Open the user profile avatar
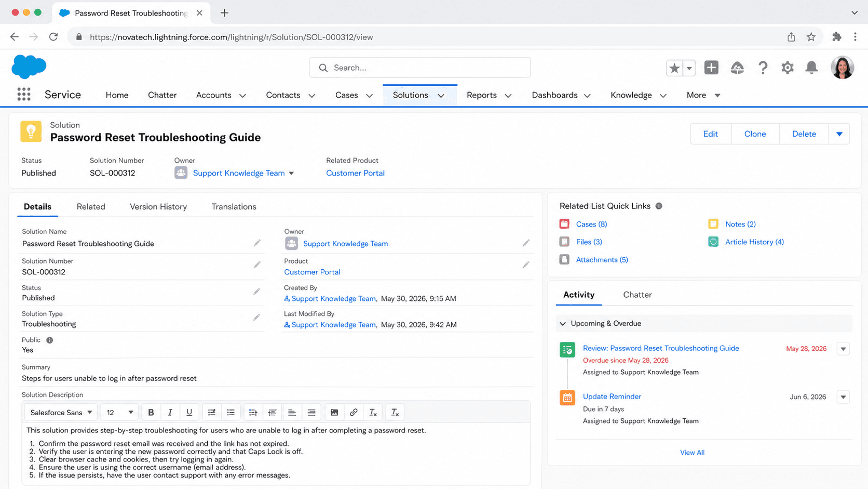The height and width of the screenshot is (489, 868). 842,68
